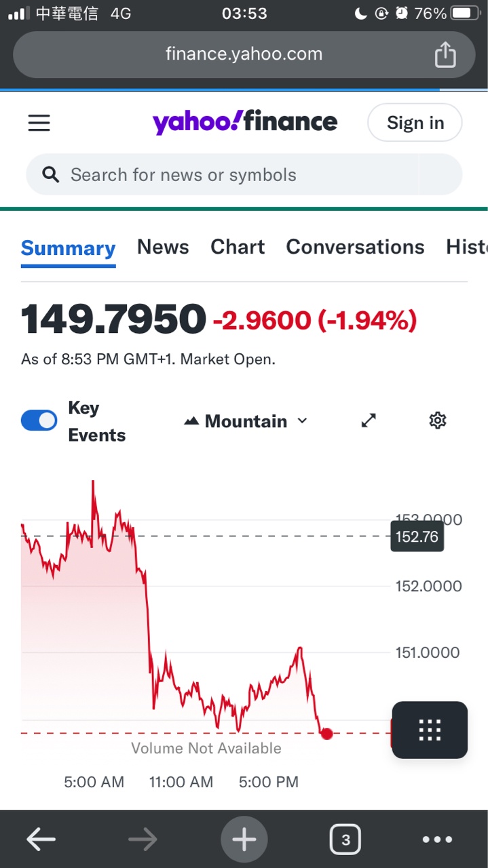Go back with browser back arrow

(x=41, y=840)
